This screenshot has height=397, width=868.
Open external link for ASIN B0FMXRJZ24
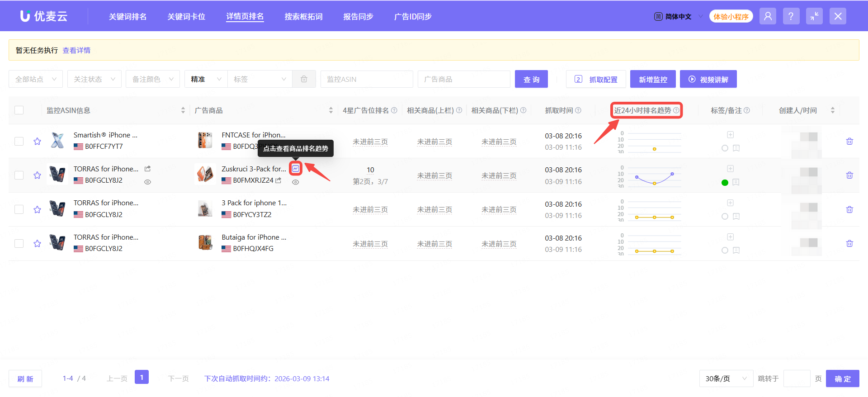pyautogui.click(x=278, y=180)
